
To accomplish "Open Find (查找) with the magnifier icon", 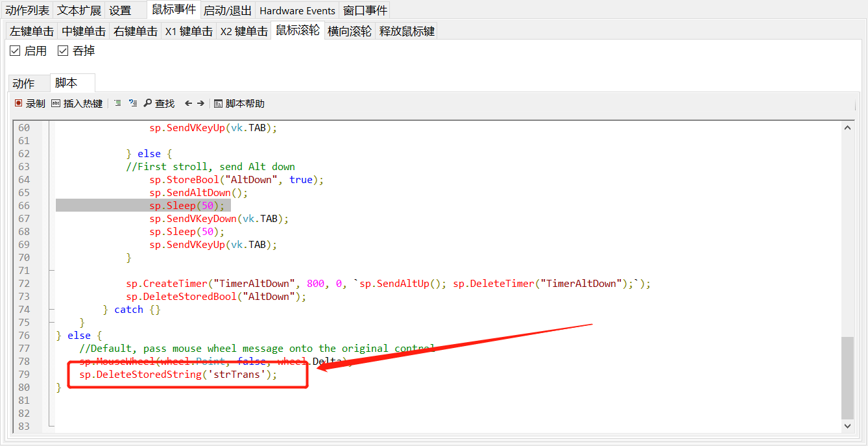I will coord(159,103).
